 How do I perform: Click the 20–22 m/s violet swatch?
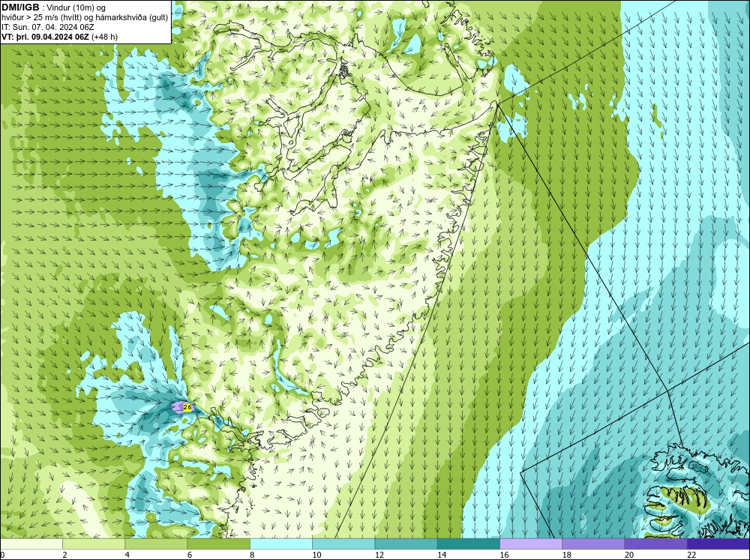(655, 544)
